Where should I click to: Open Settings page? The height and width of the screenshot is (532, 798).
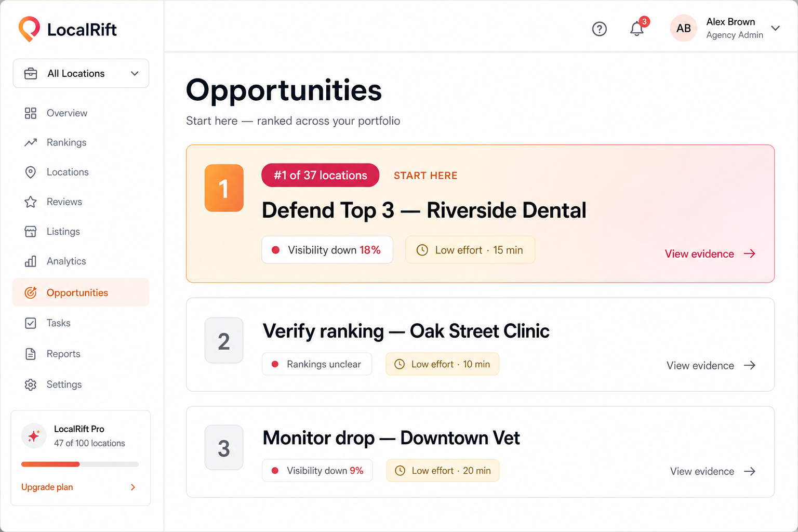[x=81, y=384]
